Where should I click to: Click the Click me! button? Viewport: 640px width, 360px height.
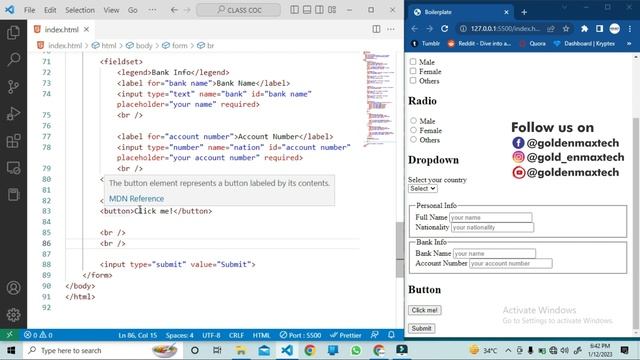(424, 310)
